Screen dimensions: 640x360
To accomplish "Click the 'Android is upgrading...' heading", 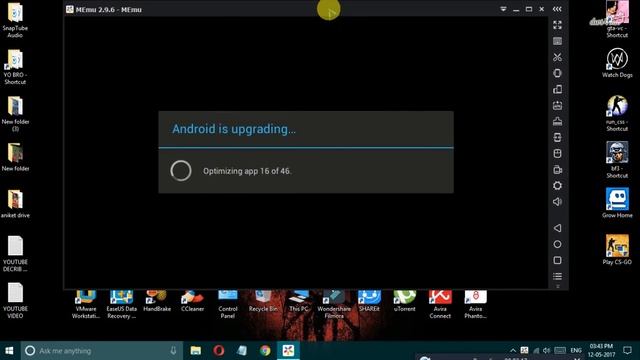I will [234, 129].
